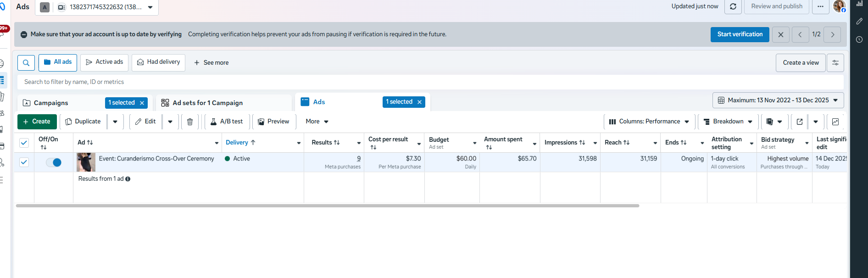Click the clock history icon in right sidebar
868x278 pixels.
859,39
